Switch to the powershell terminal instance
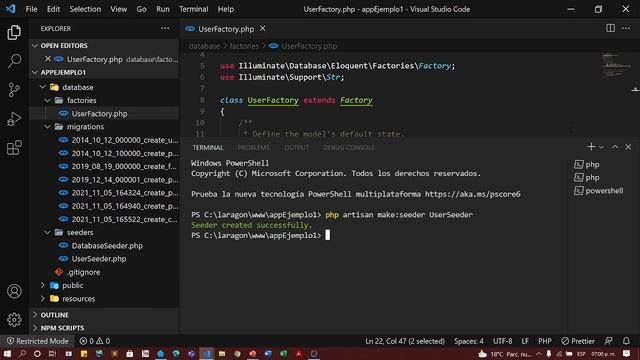Image resolution: width=640 pixels, height=360 pixels. tap(598, 191)
